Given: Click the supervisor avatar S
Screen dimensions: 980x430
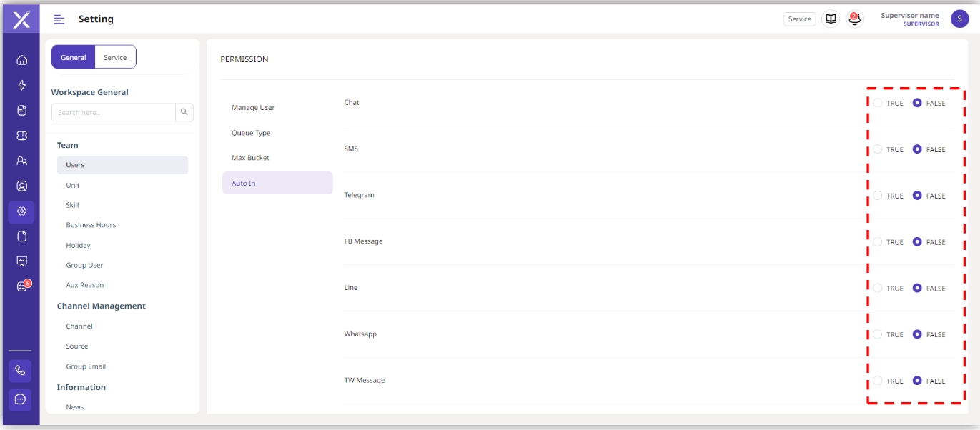Looking at the screenshot, I should 959,19.
